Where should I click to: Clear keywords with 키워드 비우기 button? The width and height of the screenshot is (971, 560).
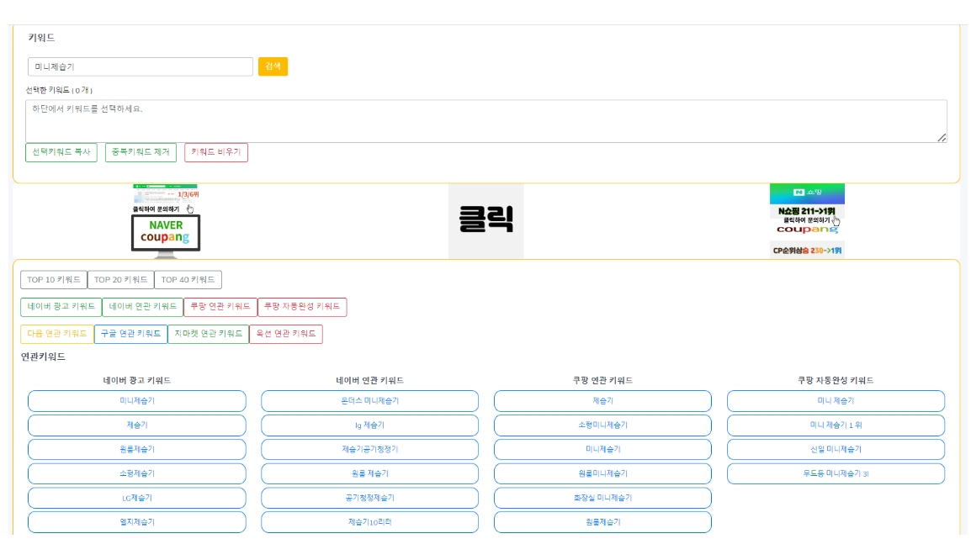click(216, 152)
